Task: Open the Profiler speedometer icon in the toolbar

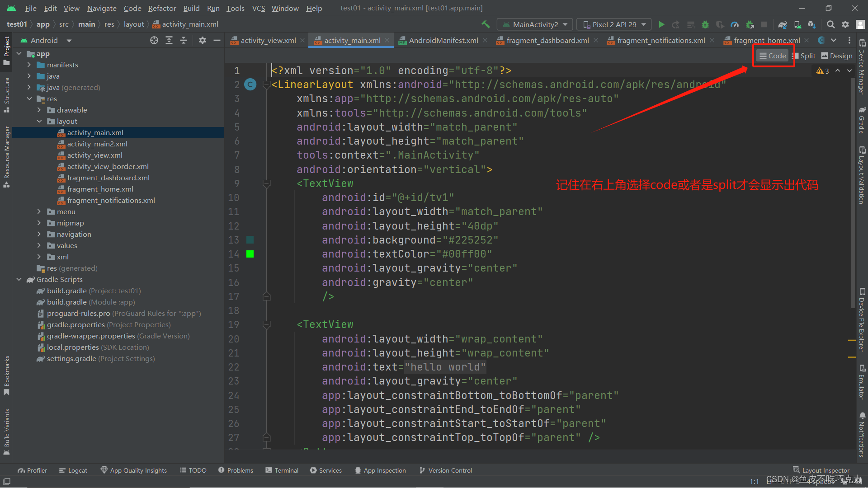Action: [x=735, y=24]
